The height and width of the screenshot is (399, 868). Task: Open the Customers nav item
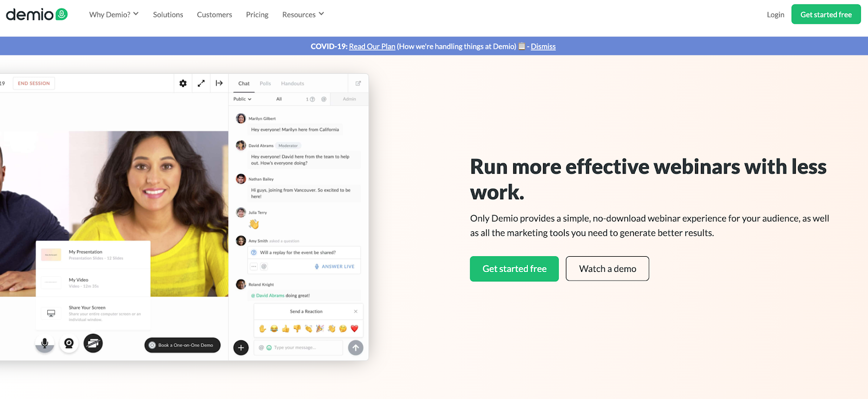pos(214,15)
